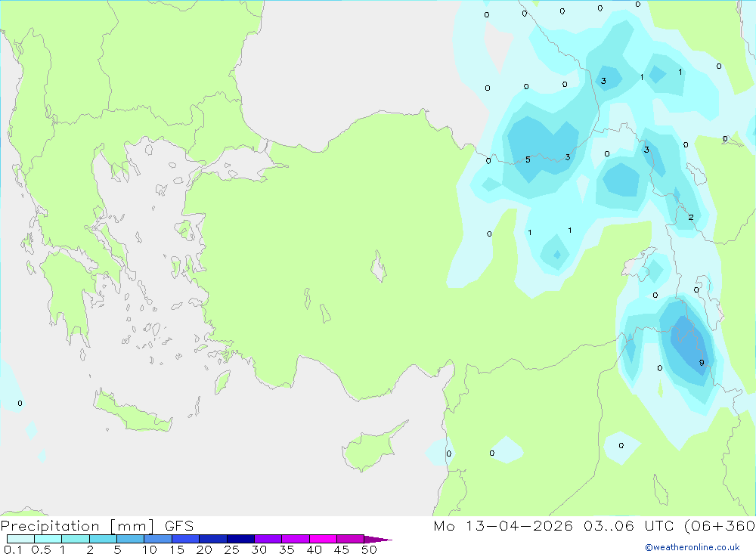
Task: Click the '9' precipitation value on map
Action: pyautogui.click(x=702, y=363)
